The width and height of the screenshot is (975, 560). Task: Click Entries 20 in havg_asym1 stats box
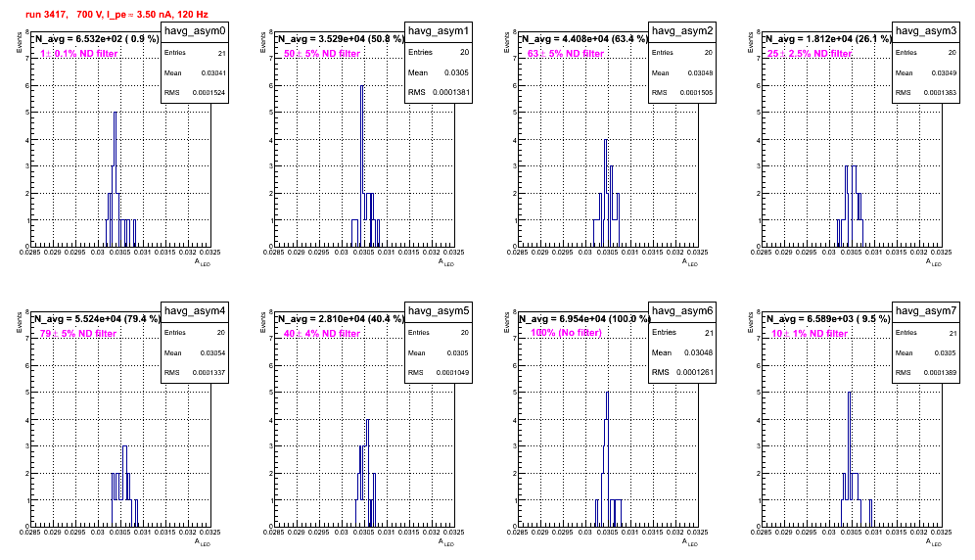439,52
